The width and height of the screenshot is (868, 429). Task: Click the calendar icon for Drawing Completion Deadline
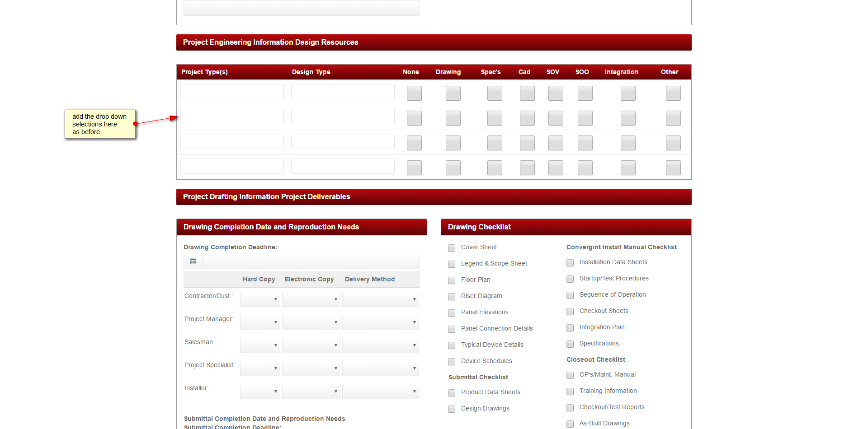click(x=193, y=261)
